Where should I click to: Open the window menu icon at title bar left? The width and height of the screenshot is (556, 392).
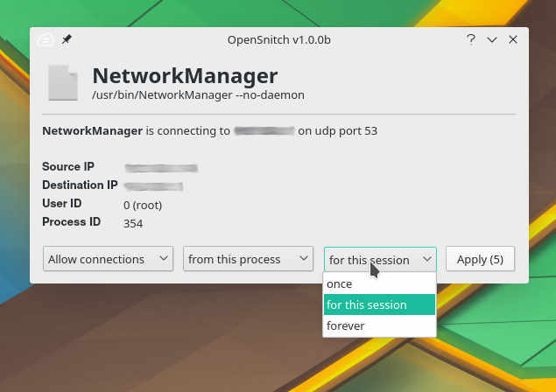point(46,40)
